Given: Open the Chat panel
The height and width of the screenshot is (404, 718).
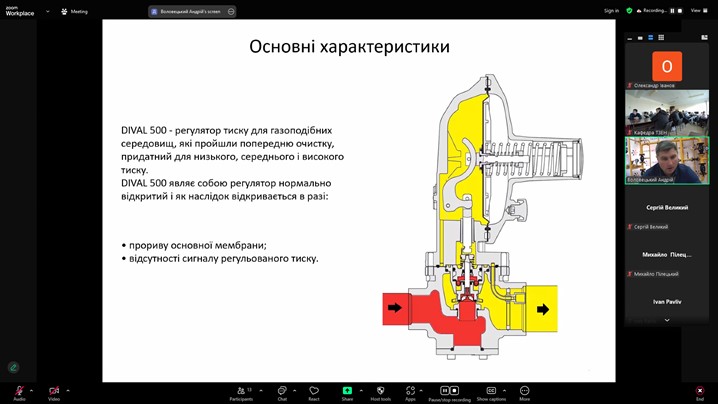Looking at the screenshot, I should click(282, 393).
